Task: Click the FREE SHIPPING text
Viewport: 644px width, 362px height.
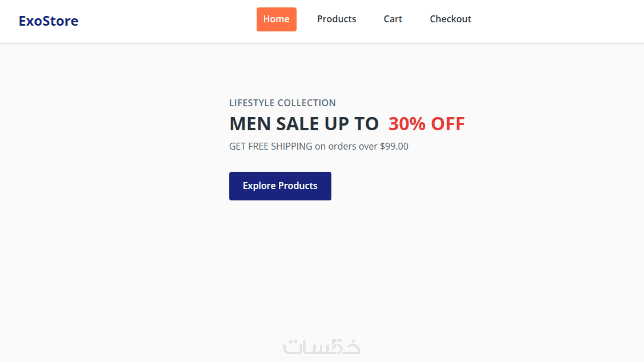Action: coord(280,146)
